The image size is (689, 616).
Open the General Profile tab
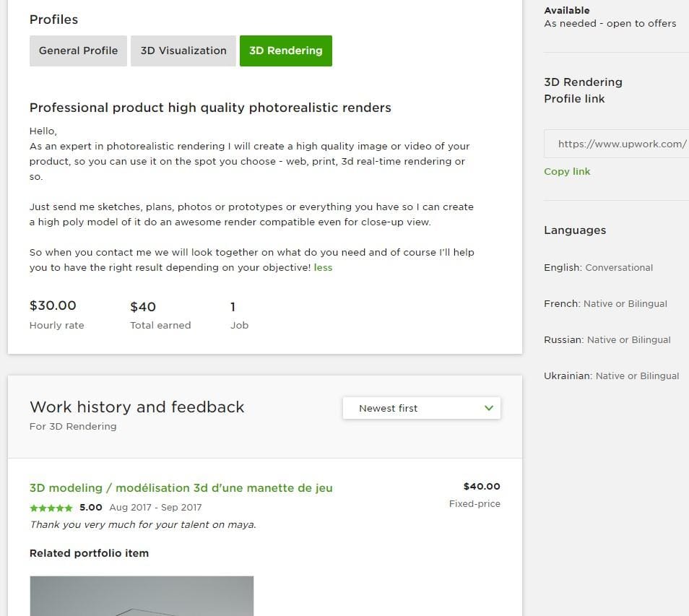click(x=78, y=51)
